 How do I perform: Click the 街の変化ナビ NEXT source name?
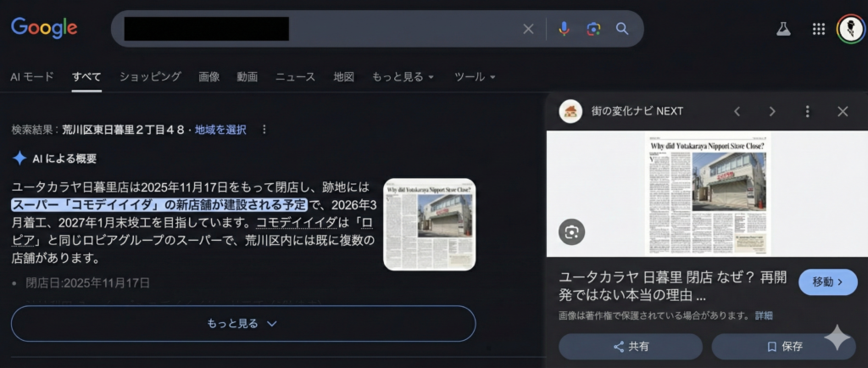637,111
